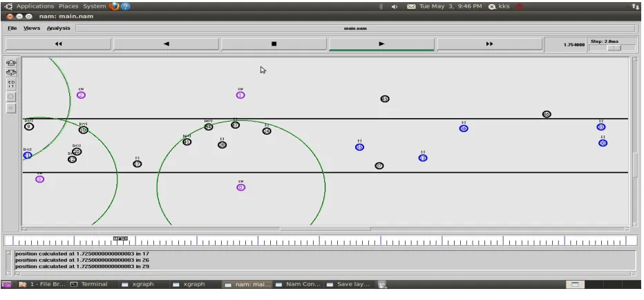Viewport: 644px width, 300px height.
Task: Select black node 37
Action: coord(379,166)
